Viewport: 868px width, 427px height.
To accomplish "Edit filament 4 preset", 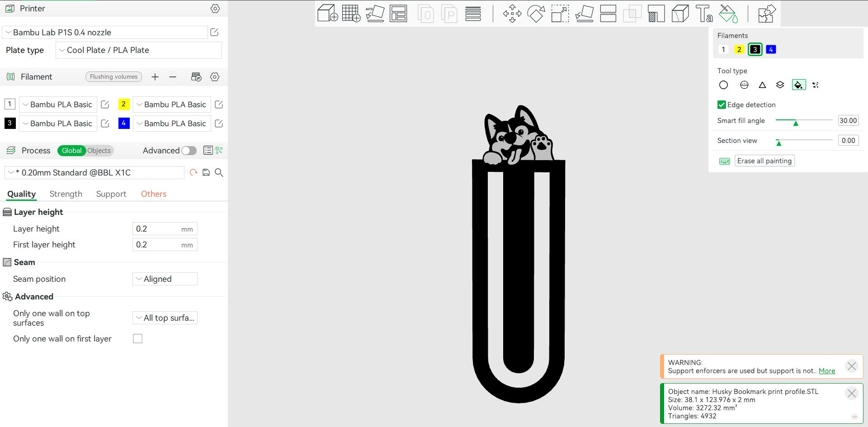I will pyautogui.click(x=219, y=123).
